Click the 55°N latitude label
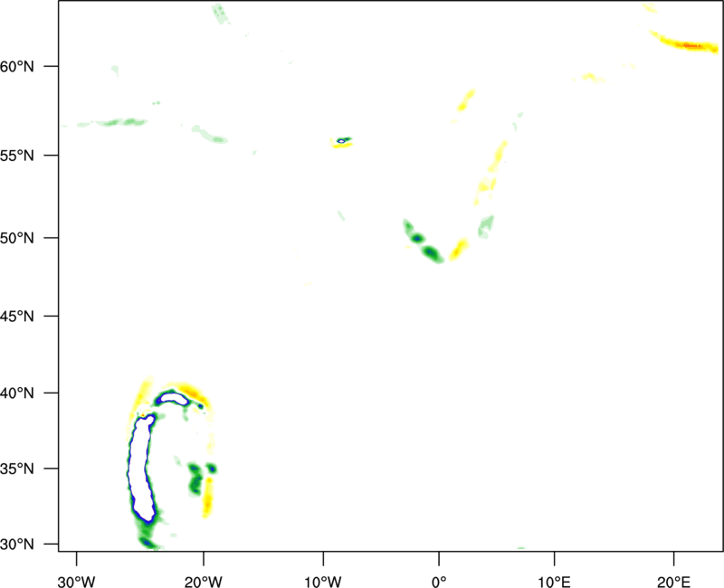The image size is (724, 588). coord(17,156)
